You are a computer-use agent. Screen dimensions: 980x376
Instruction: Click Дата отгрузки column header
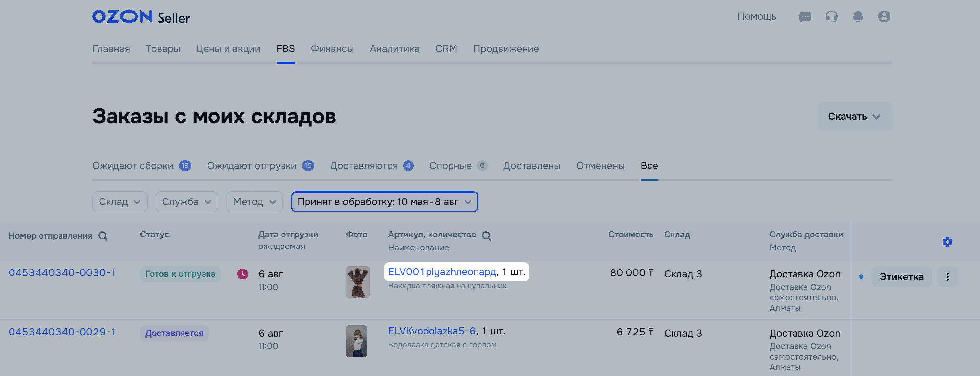(x=288, y=235)
